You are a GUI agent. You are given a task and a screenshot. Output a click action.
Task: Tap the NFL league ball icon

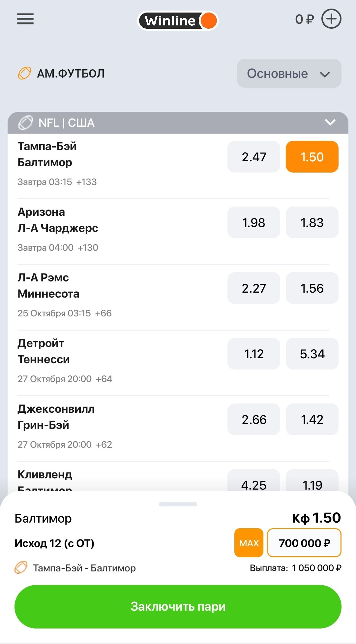click(26, 123)
